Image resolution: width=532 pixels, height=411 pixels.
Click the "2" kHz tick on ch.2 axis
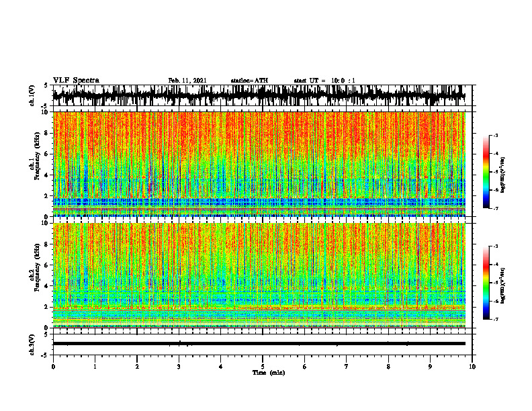click(46, 307)
